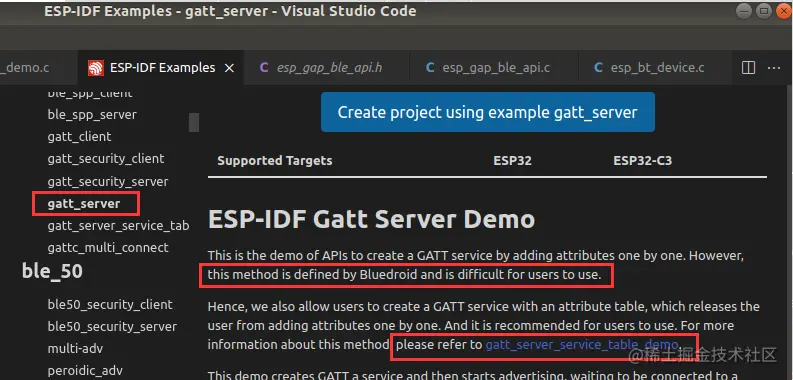The image size is (793, 380).
Task: Select multi-adv example
Action: (x=75, y=349)
